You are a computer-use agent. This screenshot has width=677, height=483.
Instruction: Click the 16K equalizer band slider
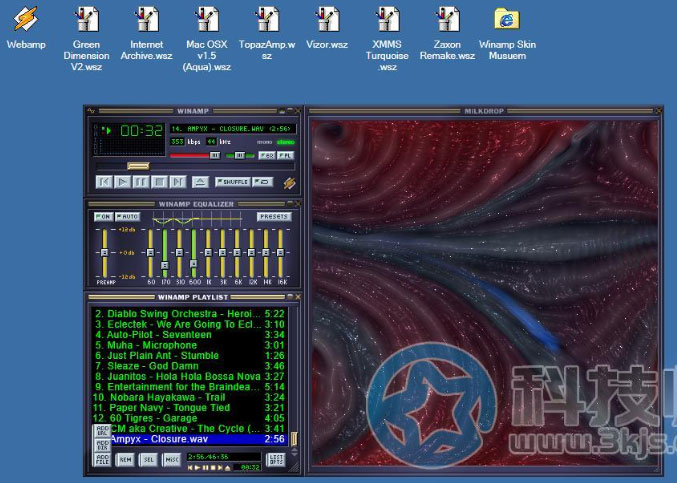click(280, 253)
